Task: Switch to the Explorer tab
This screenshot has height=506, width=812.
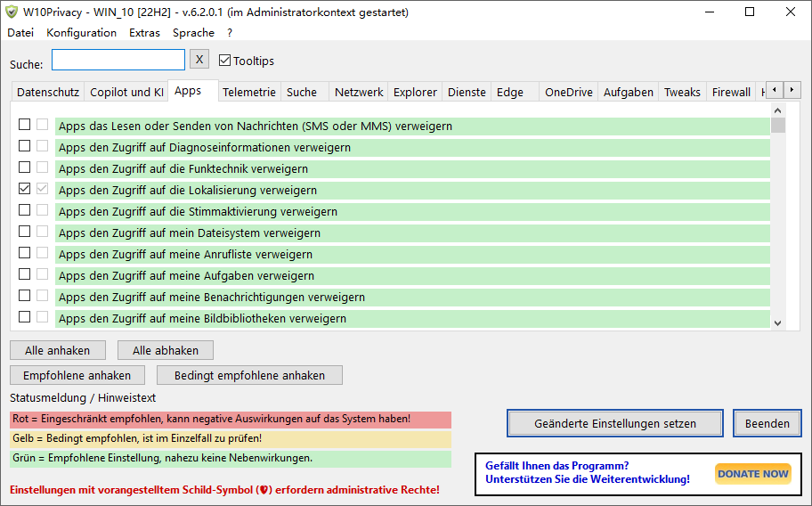Action: tap(415, 92)
